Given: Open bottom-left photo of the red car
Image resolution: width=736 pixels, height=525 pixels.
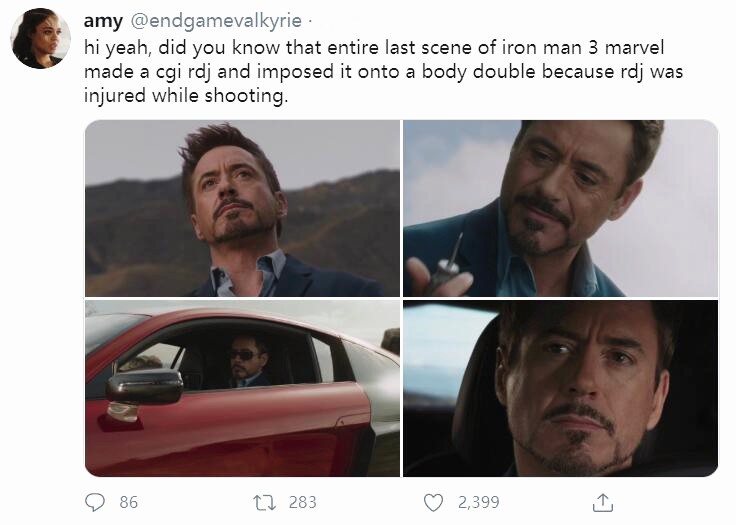Looking at the screenshot, I should point(242,388).
